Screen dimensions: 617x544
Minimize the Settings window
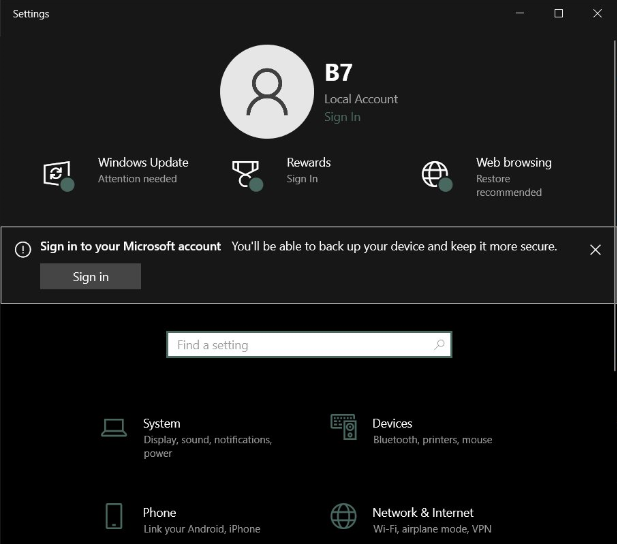pos(520,13)
